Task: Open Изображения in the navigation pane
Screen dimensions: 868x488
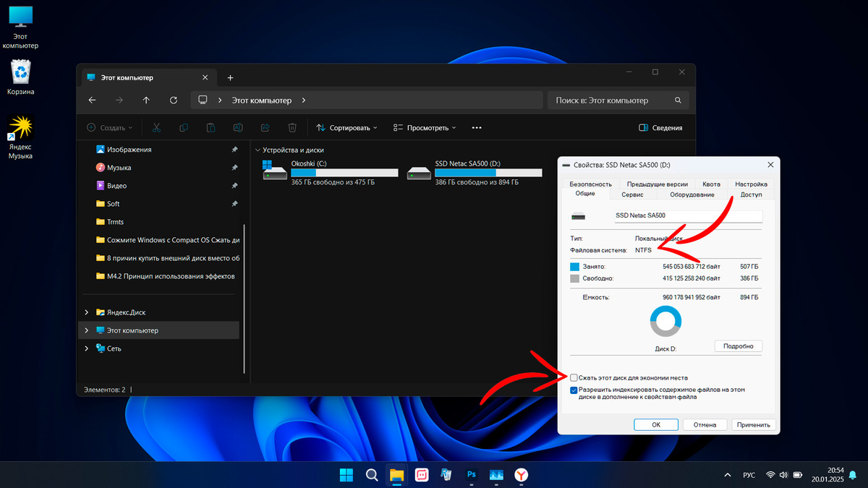Action: 129,150
